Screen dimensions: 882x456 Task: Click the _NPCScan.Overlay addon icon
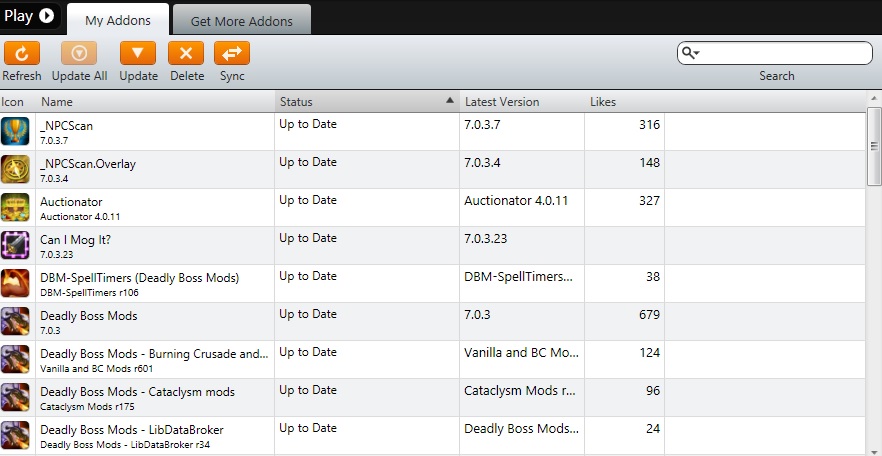15,169
